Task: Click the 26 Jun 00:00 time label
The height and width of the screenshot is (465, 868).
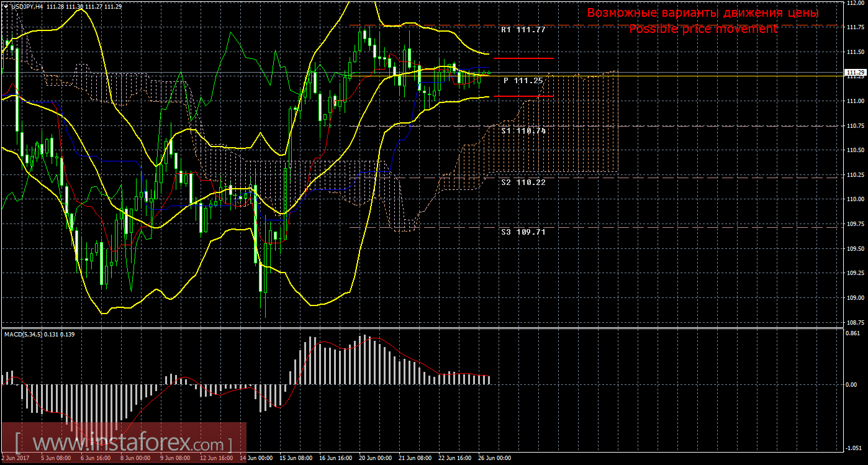Action: pos(494,458)
